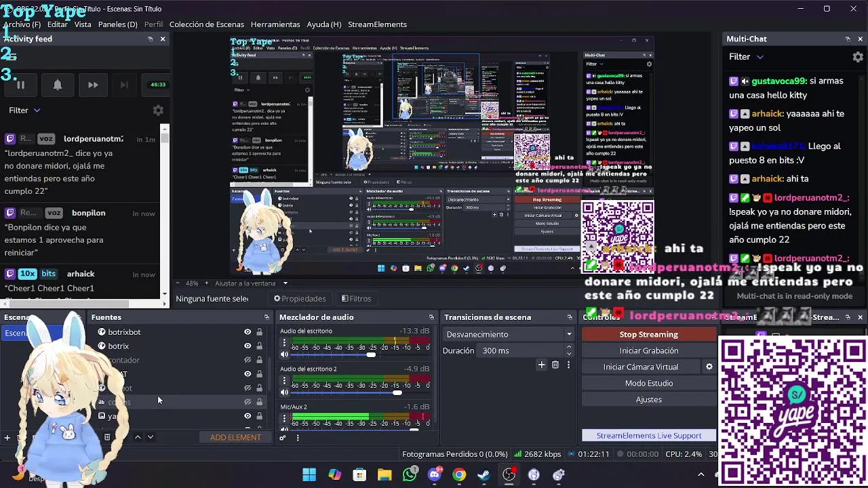Mute alerts with the bell icon
The width and height of the screenshot is (868, 488).
tap(57, 85)
